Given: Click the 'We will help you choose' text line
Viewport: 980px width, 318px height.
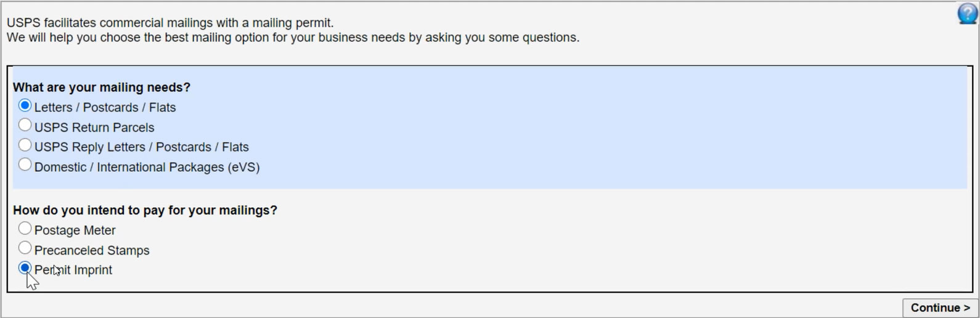Looking at the screenshot, I should (293, 38).
